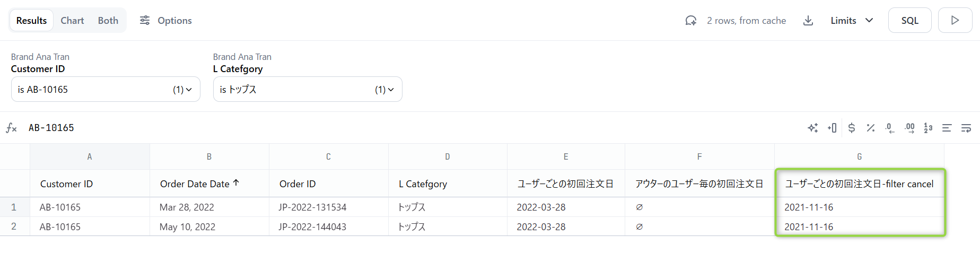Run the query with play button
The width and height of the screenshot is (980, 253).
955,21
